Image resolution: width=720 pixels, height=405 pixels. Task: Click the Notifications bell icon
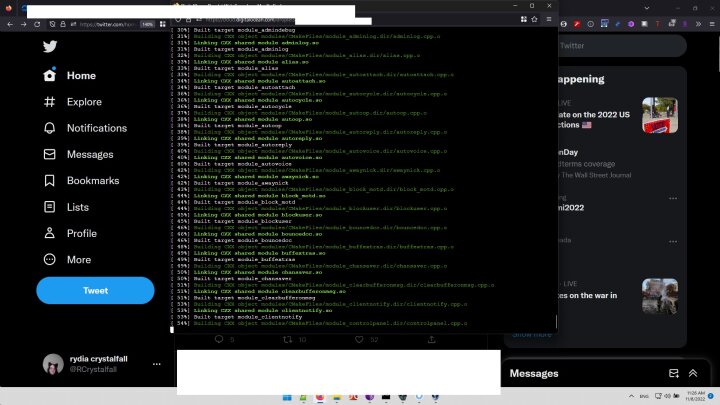point(50,128)
